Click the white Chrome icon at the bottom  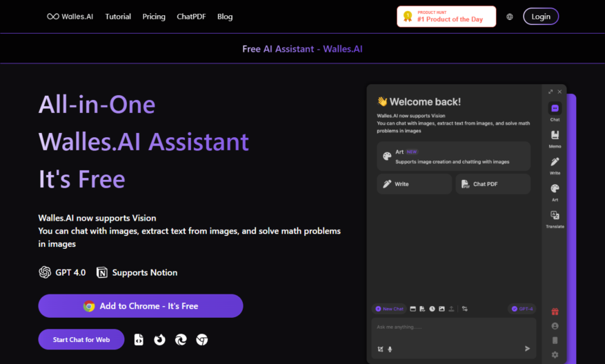pos(202,340)
